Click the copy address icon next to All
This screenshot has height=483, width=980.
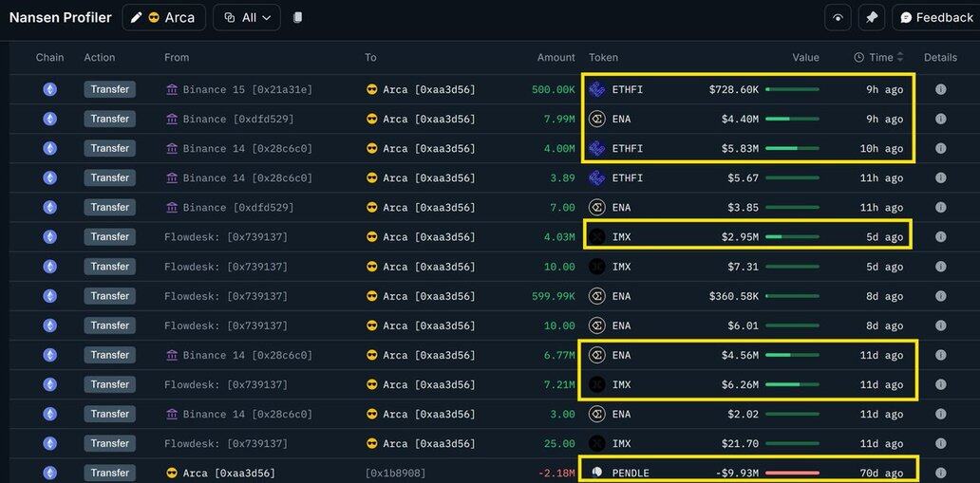coord(298,18)
